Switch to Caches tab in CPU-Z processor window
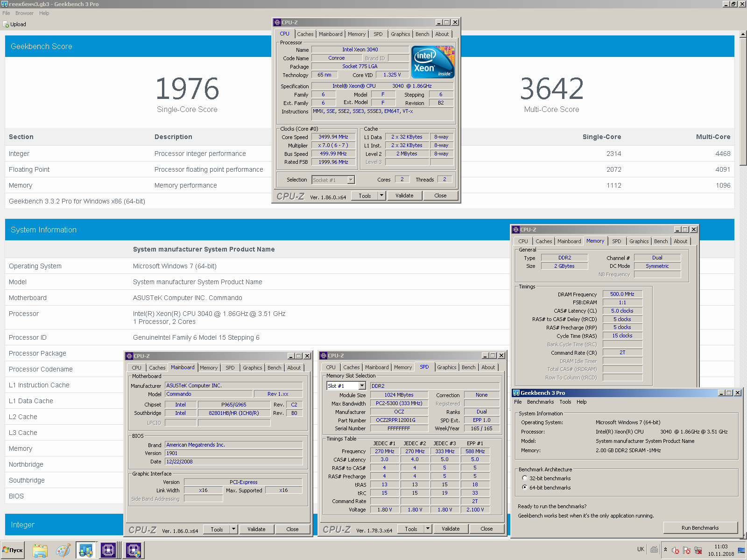Image resolution: width=747 pixels, height=560 pixels. 305,34
